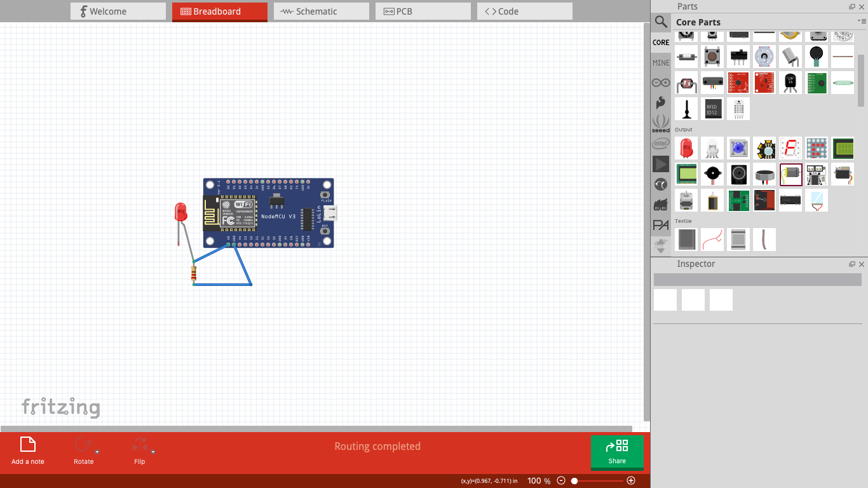
Task: Click the green Share button
Action: pyautogui.click(x=617, y=452)
